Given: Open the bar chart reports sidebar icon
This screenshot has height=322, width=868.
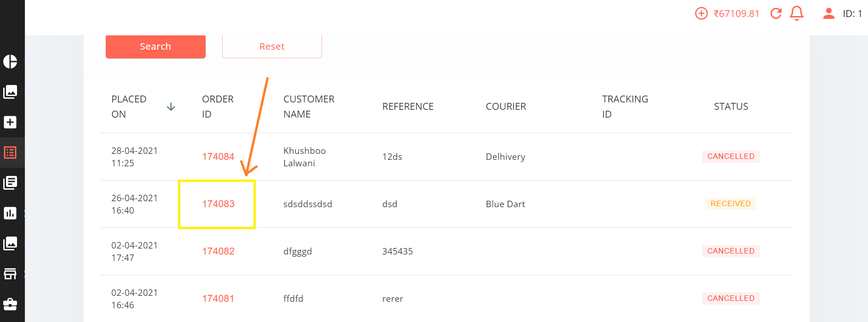Looking at the screenshot, I should pos(10,213).
